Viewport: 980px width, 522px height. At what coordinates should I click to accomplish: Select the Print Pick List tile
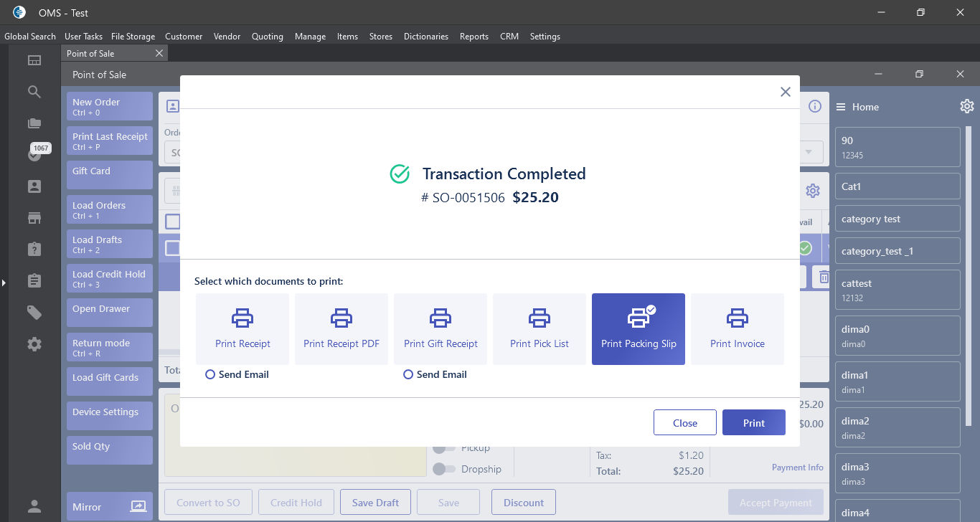click(540, 329)
